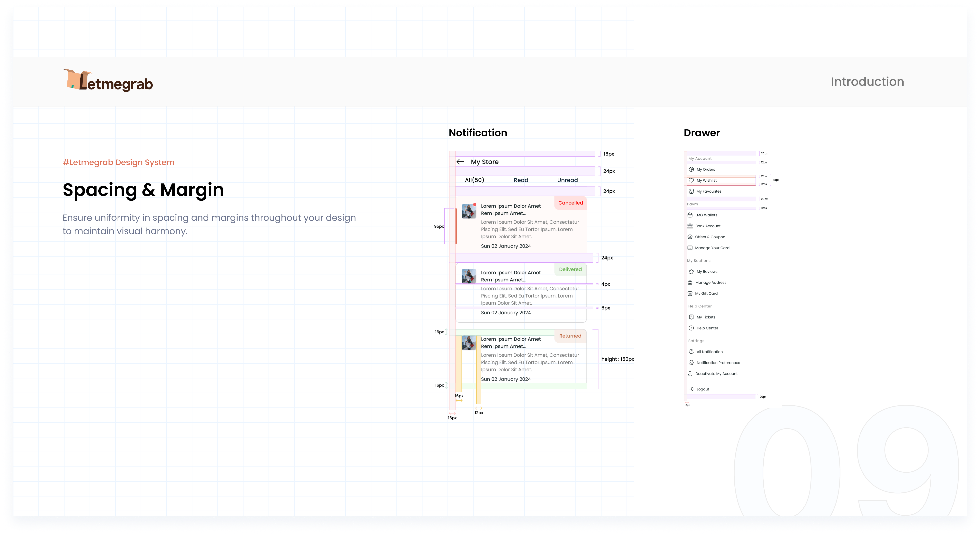The width and height of the screenshot is (980, 535).
Task: Click the date on the Delivered notification card
Action: 506,313
